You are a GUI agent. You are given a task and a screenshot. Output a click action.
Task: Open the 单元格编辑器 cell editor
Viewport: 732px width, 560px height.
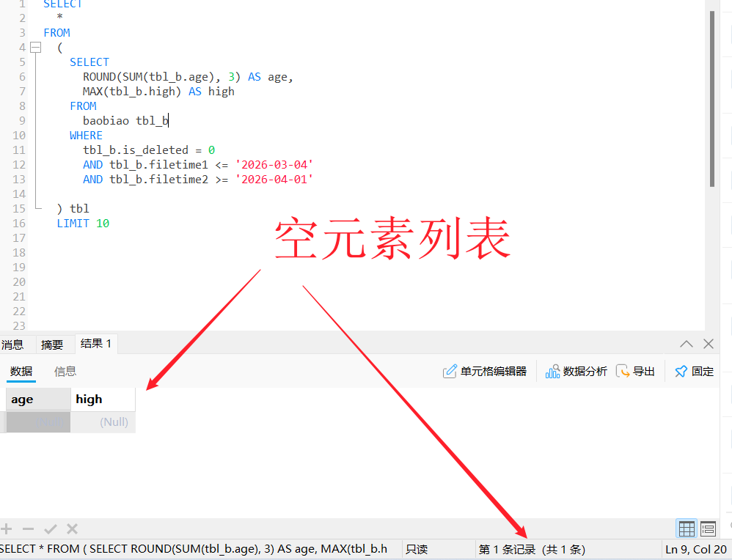pyautogui.click(x=485, y=372)
